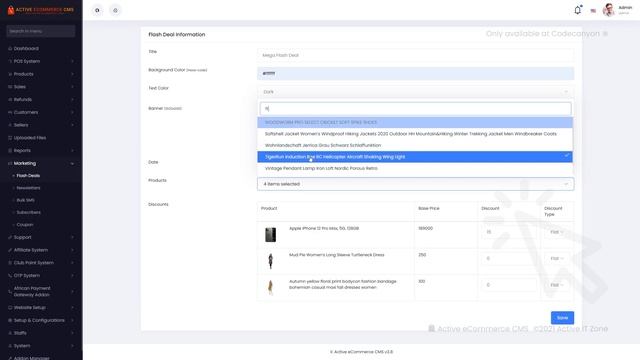Click the Mud Pie Turtleneck Dress thumbnail
Viewport: 640px width, 360px height.
270,261
